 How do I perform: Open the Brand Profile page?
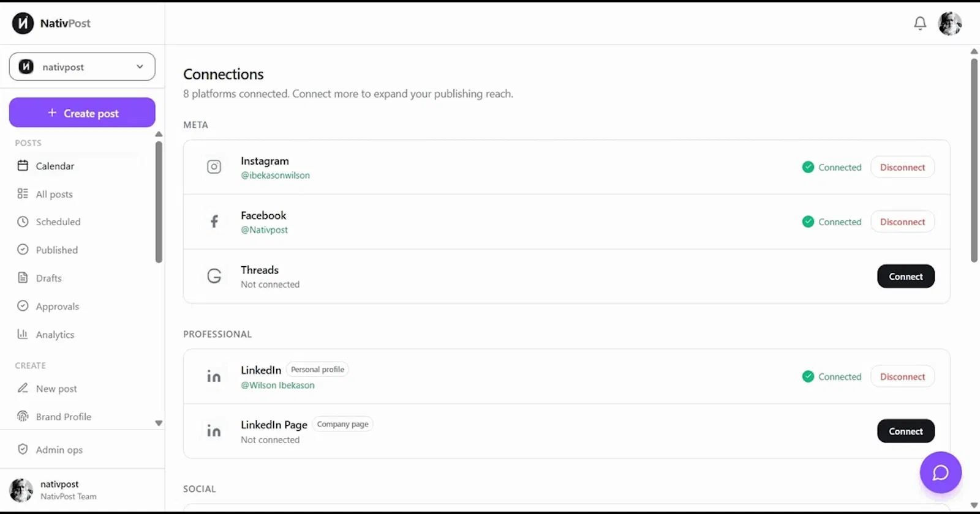(63, 417)
